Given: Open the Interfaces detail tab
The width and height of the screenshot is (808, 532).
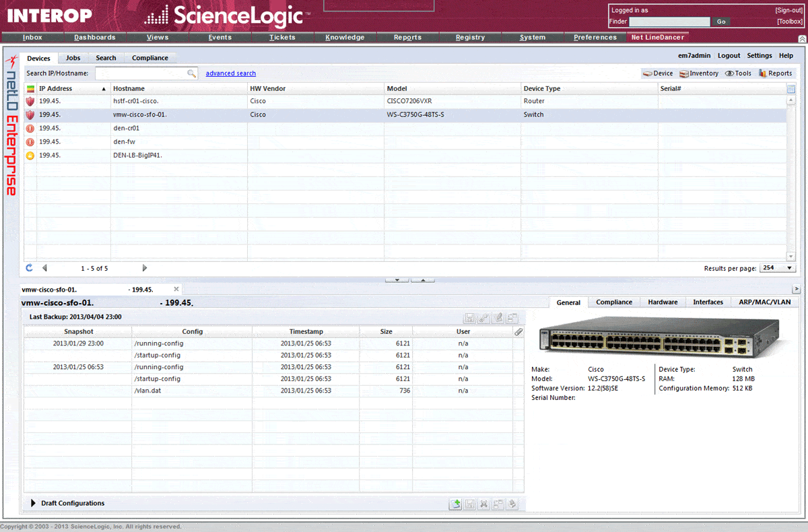Looking at the screenshot, I should (708, 302).
